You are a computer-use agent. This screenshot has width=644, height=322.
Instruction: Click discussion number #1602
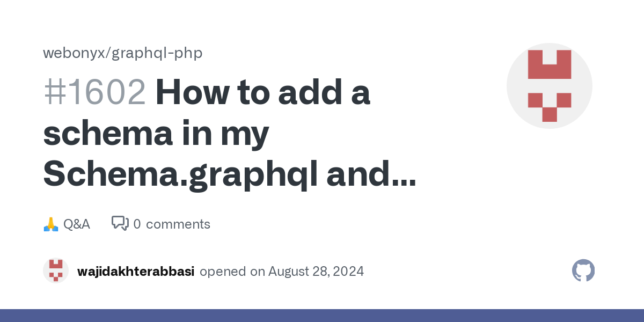(94, 92)
